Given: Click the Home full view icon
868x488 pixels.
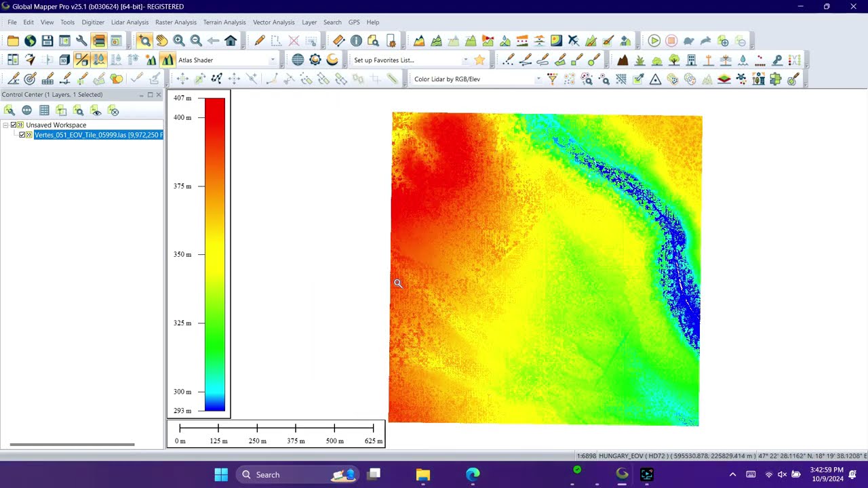Looking at the screenshot, I should coord(231,41).
